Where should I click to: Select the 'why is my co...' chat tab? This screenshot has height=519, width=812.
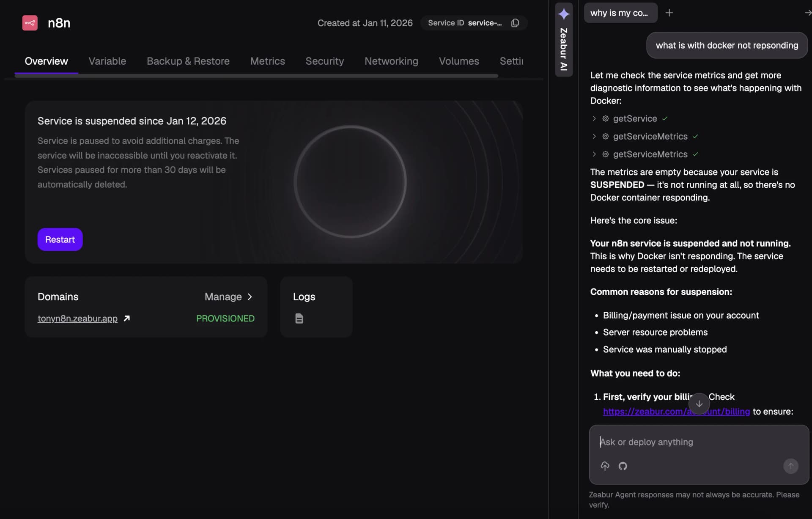click(x=620, y=13)
